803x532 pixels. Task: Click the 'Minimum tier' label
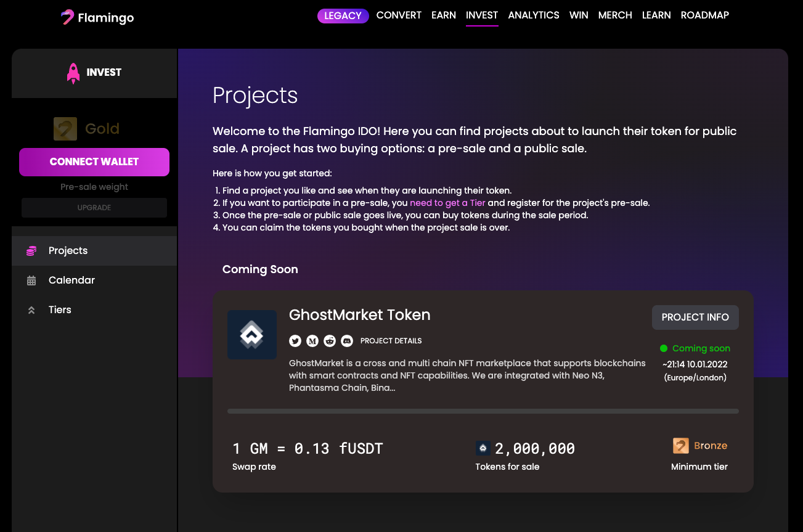pyautogui.click(x=699, y=467)
